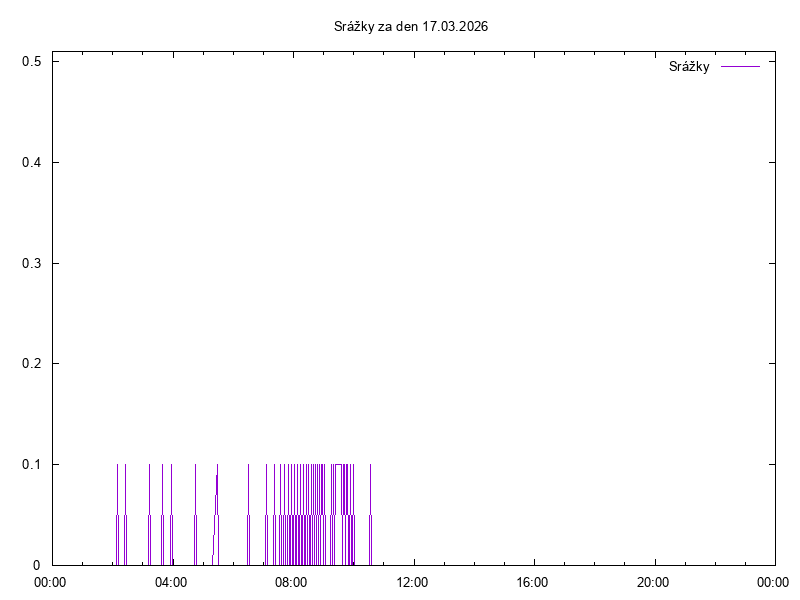Click the purple legend line sample

tap(740, 67)
